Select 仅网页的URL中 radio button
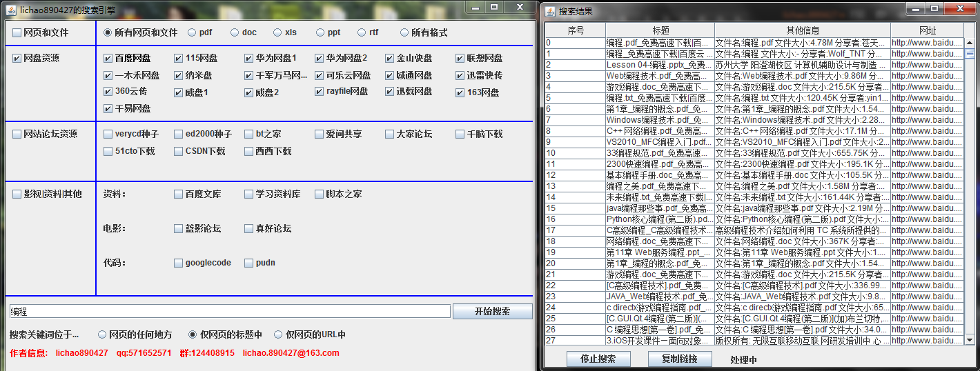Viewport: 980px width, 371px height. tap(278, 334)
